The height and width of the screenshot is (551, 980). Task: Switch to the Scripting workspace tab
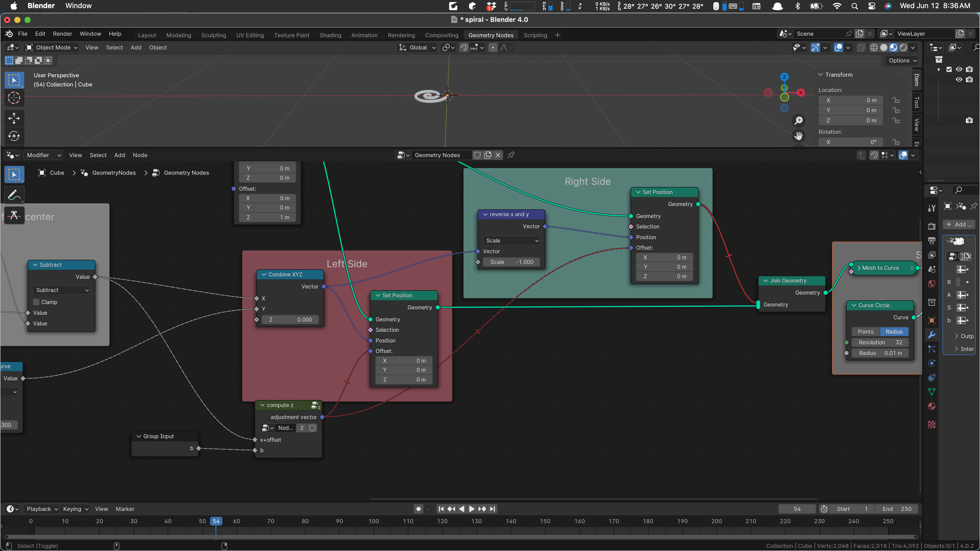[535, 35]
